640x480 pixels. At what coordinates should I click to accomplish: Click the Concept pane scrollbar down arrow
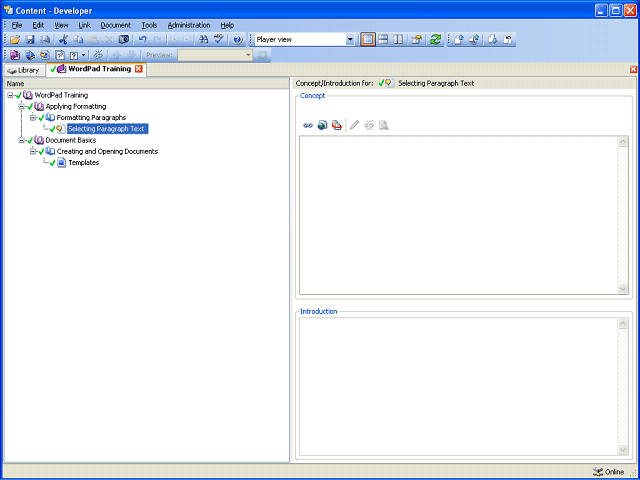pyautogui.click(x=623, y=289)
